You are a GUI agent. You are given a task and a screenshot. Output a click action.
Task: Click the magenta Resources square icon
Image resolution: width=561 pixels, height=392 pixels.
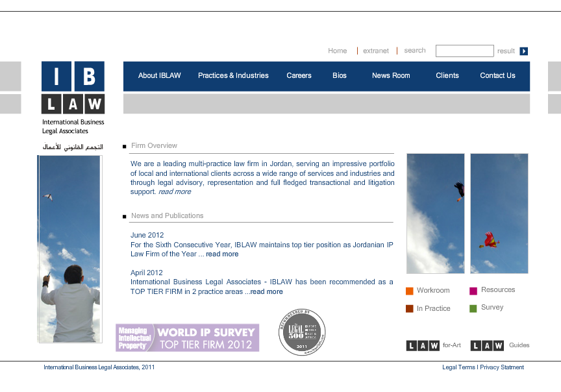(x=473, y=291)
